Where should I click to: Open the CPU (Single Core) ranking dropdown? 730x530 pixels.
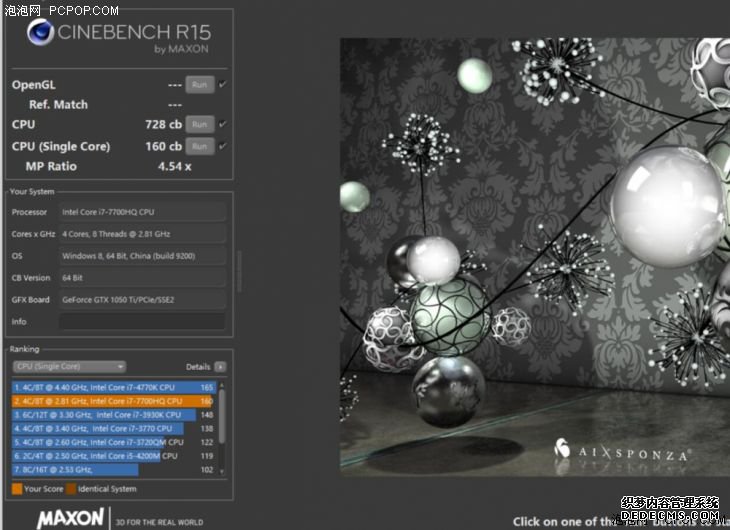point(69,367)
